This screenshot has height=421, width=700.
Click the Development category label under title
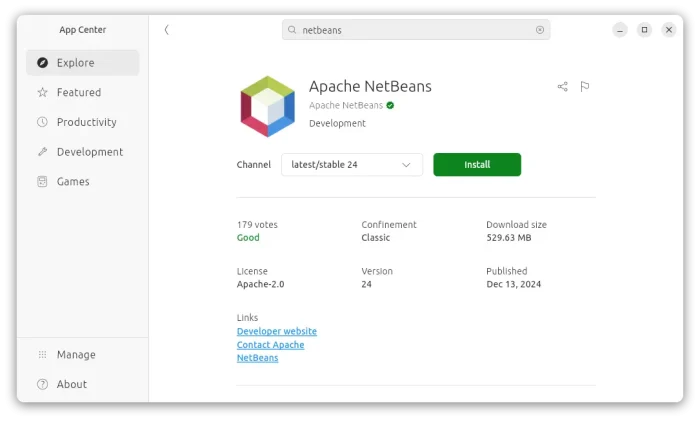point(337,124)
